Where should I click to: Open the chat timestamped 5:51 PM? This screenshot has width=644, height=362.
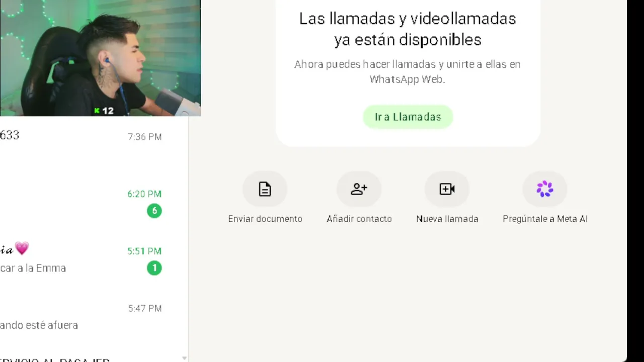[x=94, y=259]
